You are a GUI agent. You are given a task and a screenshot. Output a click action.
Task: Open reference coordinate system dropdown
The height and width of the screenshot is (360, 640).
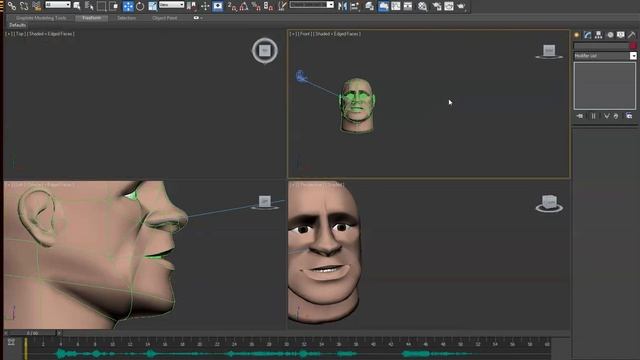[x=171, y=5]
